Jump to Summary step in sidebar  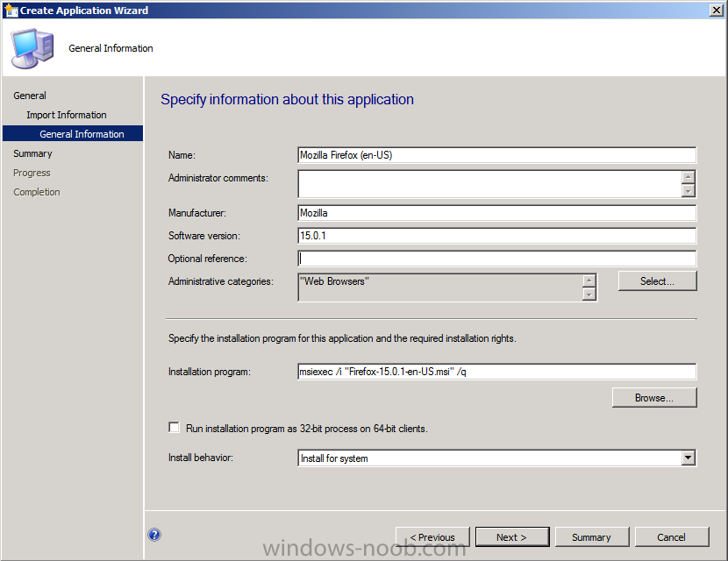(32, 153)
